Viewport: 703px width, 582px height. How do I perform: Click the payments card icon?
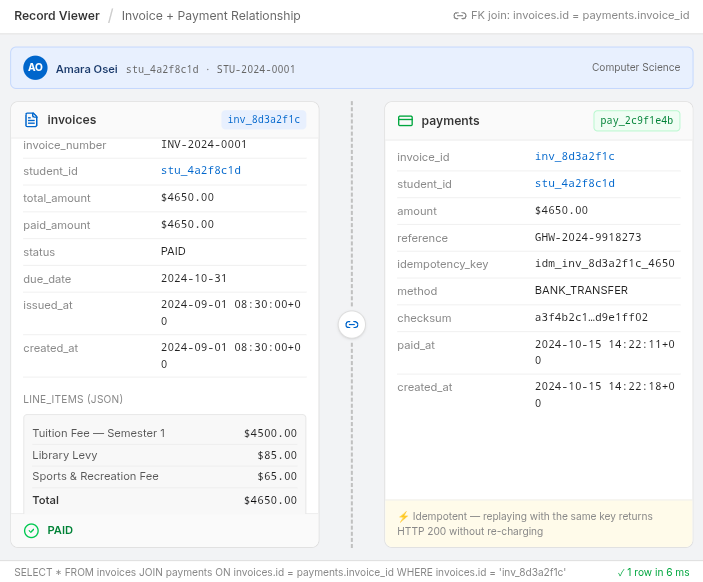pos(405,121)
